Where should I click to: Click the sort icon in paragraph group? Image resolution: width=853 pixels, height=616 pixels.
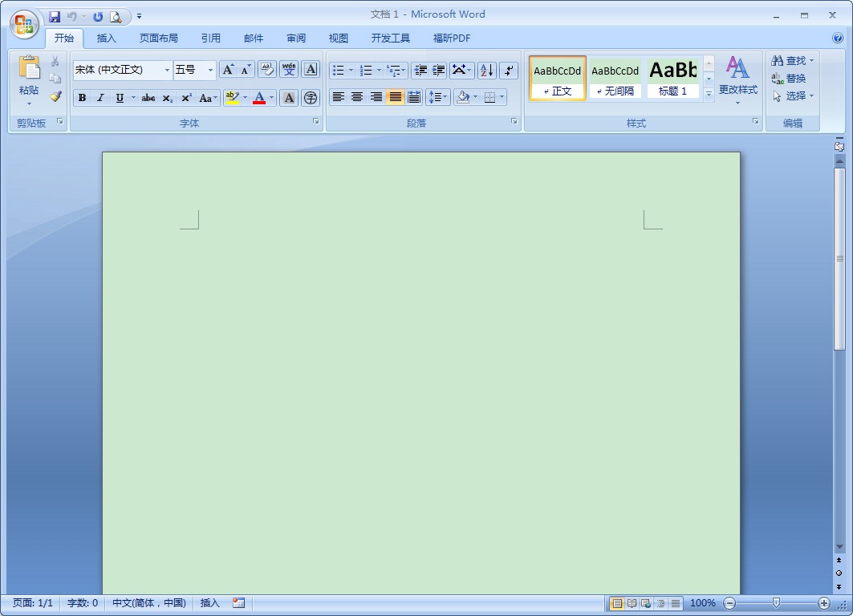point(485,70)
